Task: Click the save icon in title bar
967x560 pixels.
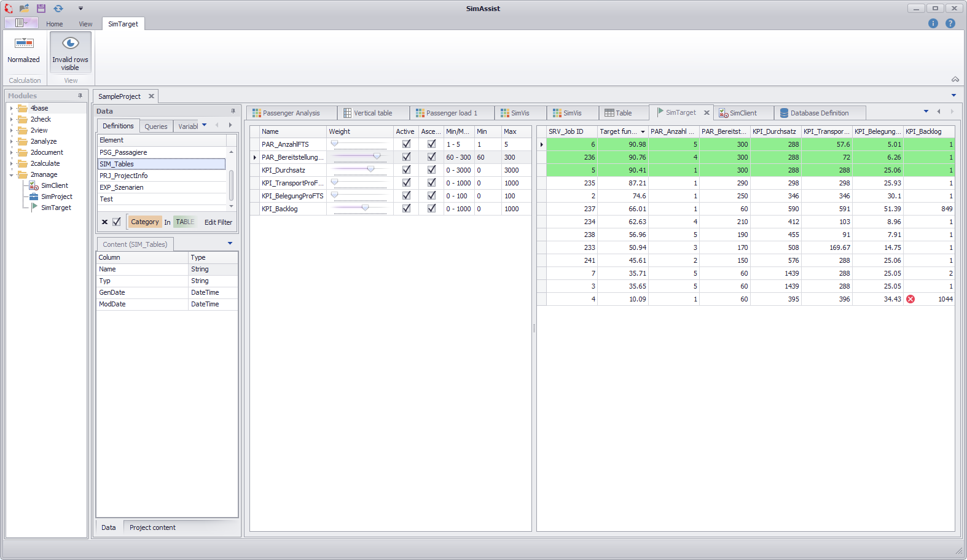Action: (41, 9)
